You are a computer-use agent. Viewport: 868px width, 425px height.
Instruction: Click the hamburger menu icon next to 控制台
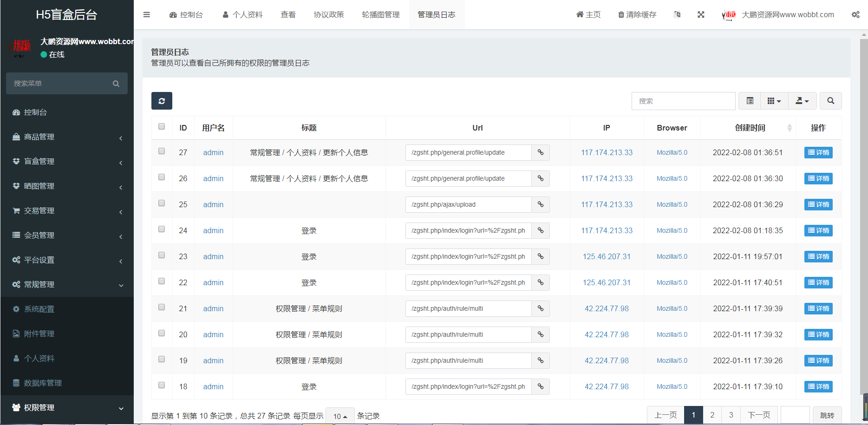tap(147, 14)
